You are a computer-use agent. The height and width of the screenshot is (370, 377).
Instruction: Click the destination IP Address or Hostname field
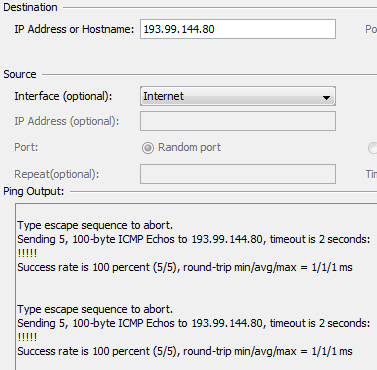[238, 29]
